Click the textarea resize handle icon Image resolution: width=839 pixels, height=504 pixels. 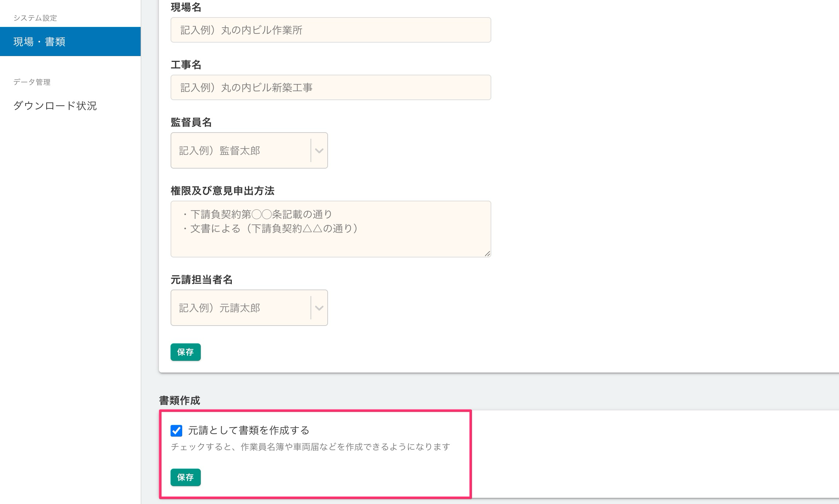[x=488, y=253]
